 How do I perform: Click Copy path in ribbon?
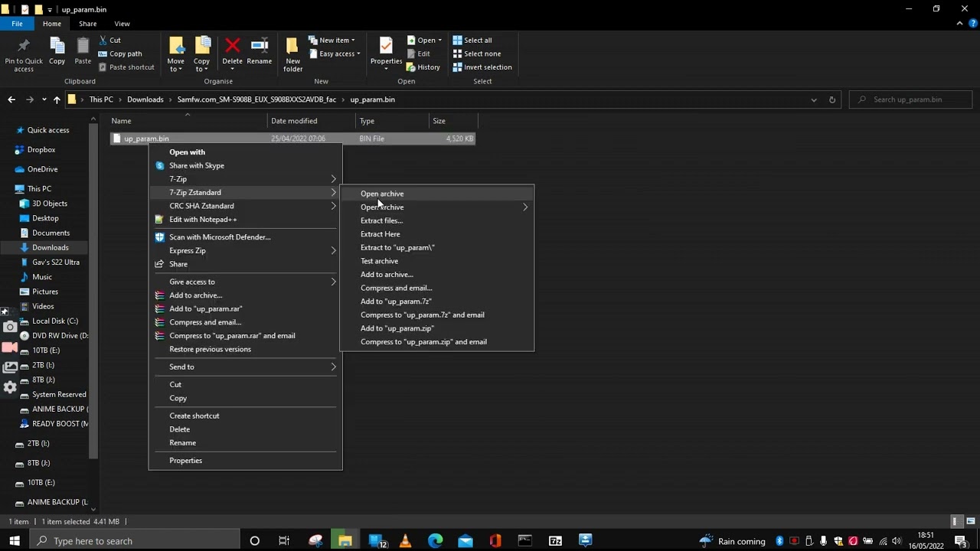[x=119, y=54]
